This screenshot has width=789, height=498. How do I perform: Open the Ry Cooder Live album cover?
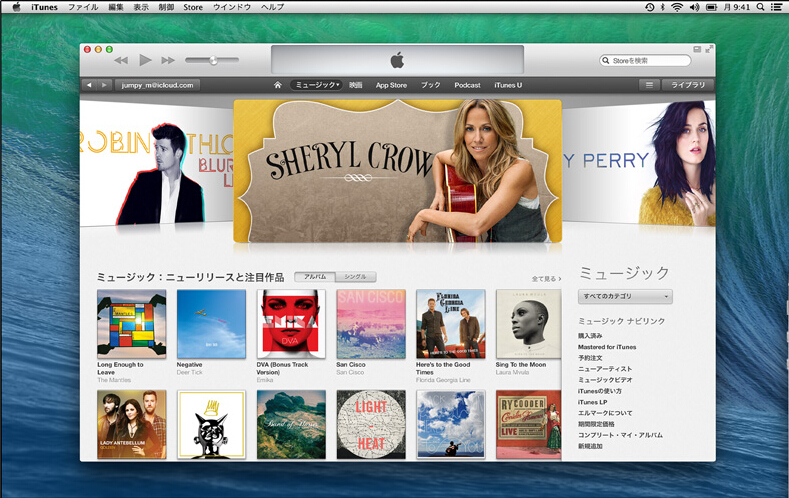tap(529, 425)
